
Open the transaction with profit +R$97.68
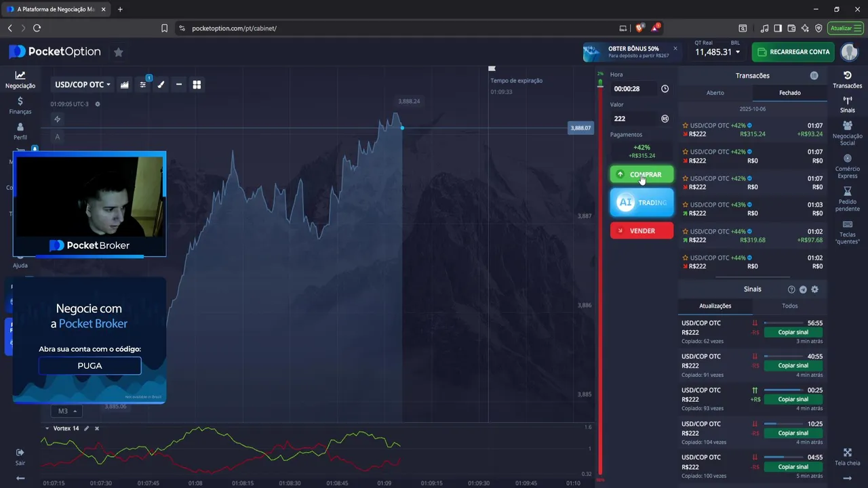(752, 236)
